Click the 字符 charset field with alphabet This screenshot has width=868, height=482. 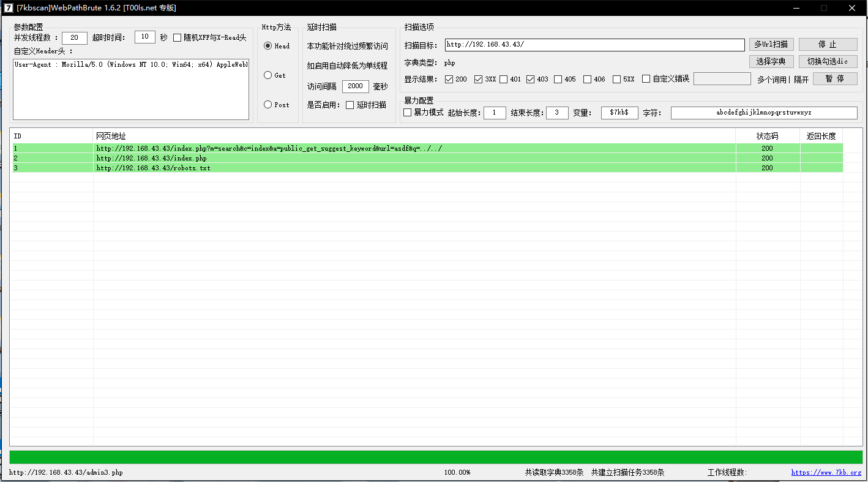pyautogui.click(x=764, y=113)
